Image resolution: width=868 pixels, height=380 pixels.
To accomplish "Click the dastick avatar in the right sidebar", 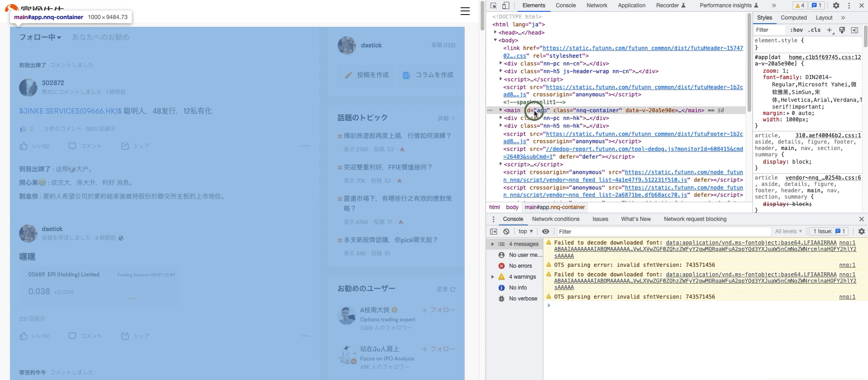I will pos(347,45).
